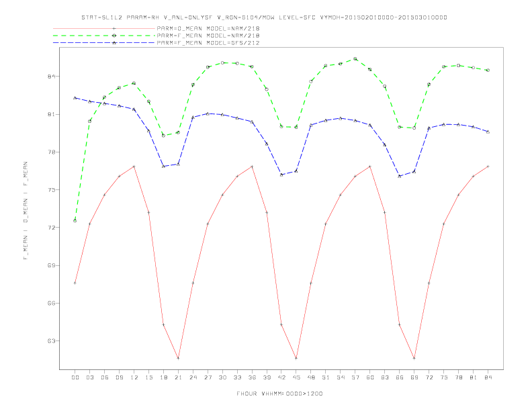
Task: Click x-axis tick label 15
Action: coord(148,377)
